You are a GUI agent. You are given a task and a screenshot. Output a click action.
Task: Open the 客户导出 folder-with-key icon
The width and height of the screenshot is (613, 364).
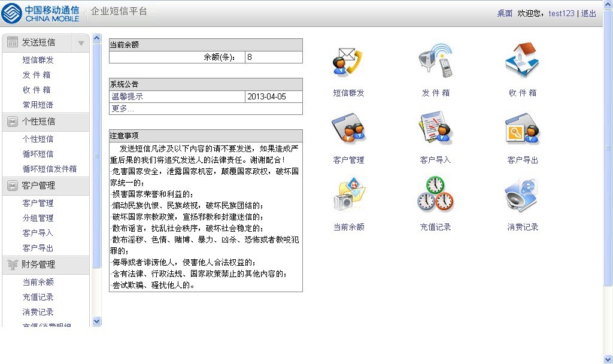(522, 128)
